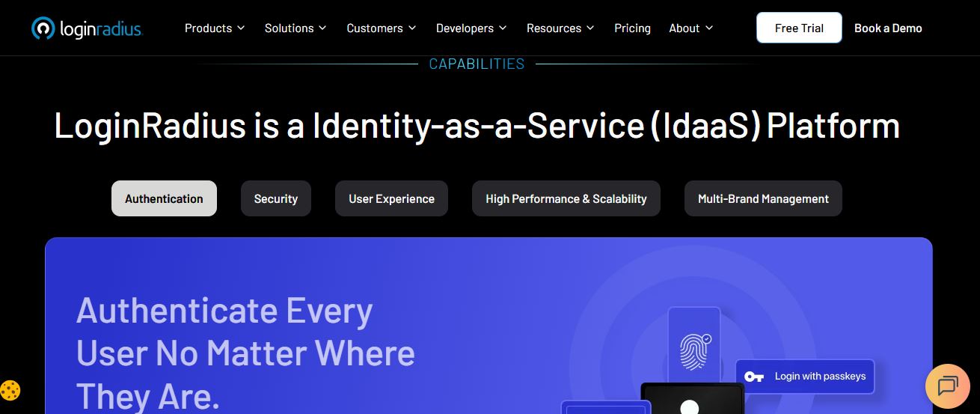Open the About dropdown menu
Screen dimensions: 980x414
(x=690, y=28)
